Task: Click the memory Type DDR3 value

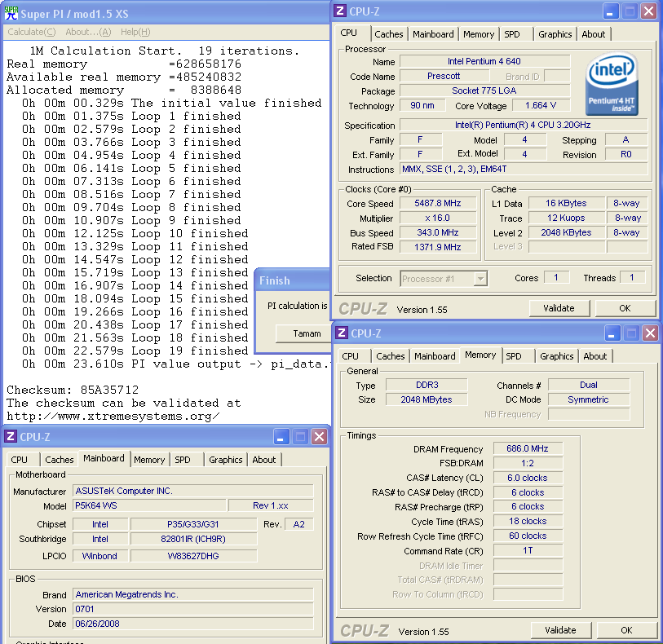Action: click(427, 385)
